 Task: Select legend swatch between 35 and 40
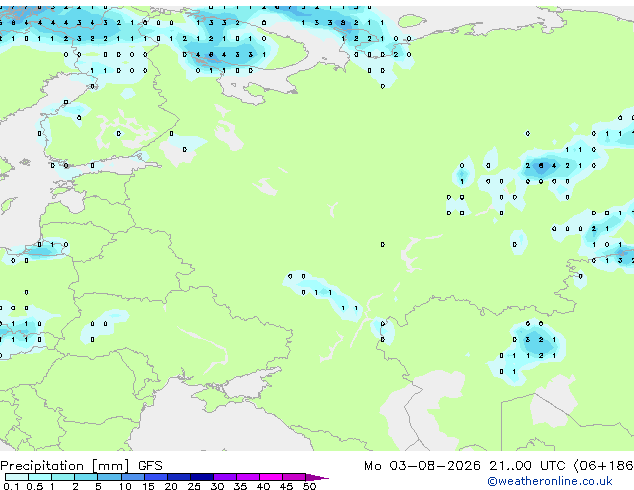point(248,477)
